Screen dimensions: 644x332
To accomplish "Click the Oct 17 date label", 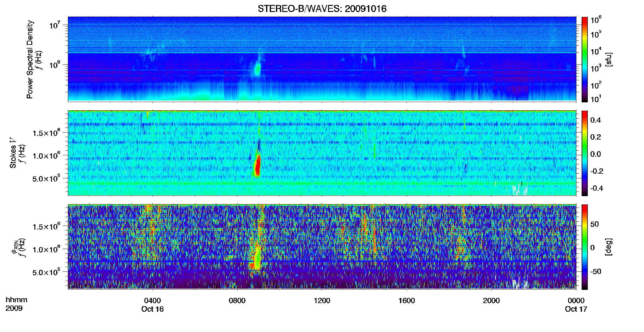I will [576, 309].
